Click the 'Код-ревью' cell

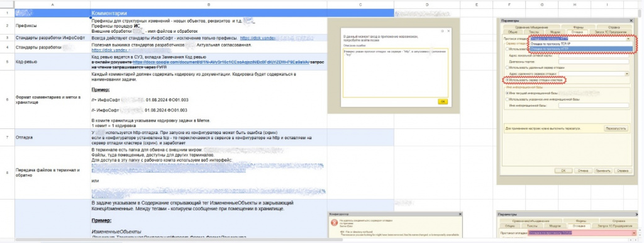(x=53, y=62)
